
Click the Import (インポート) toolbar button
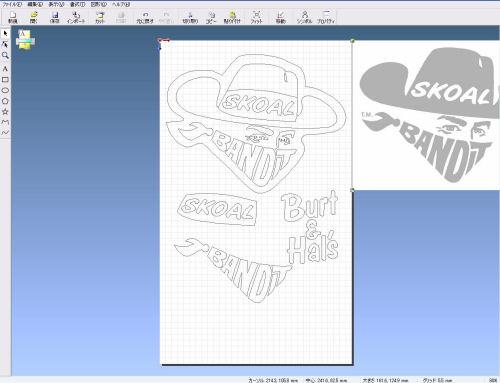pyautogui.click(x=76, y=17)
